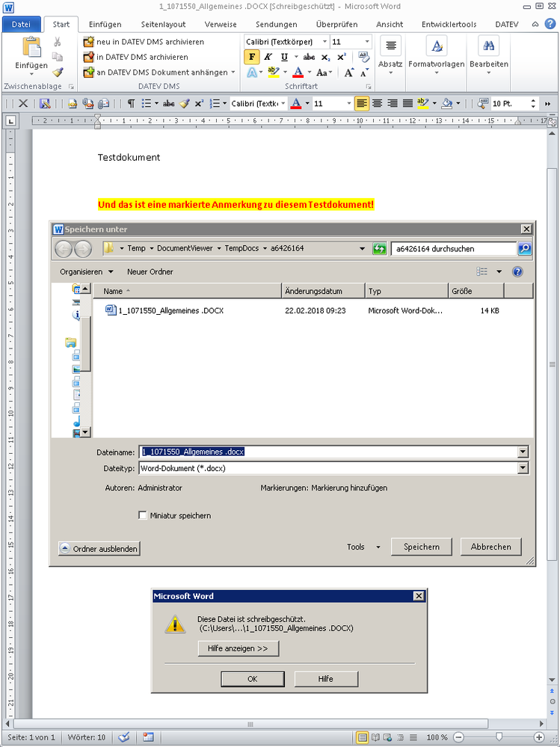
Task: Sort by the Änderungsdatum column header
Action: pos(324,291)
